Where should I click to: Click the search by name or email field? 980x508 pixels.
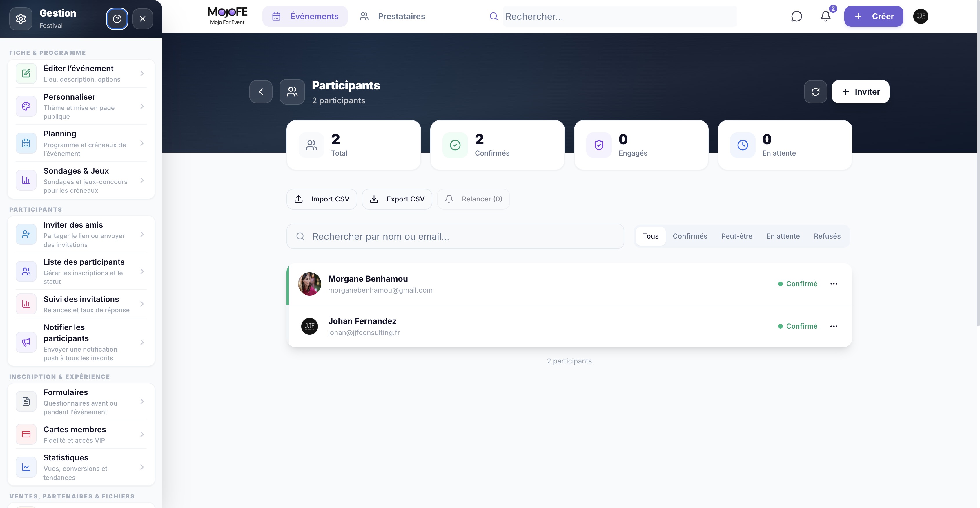pos(455,237)
